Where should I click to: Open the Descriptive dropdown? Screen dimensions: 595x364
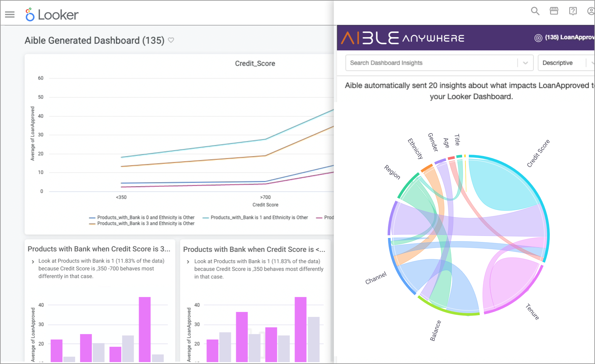coord(566,63)
